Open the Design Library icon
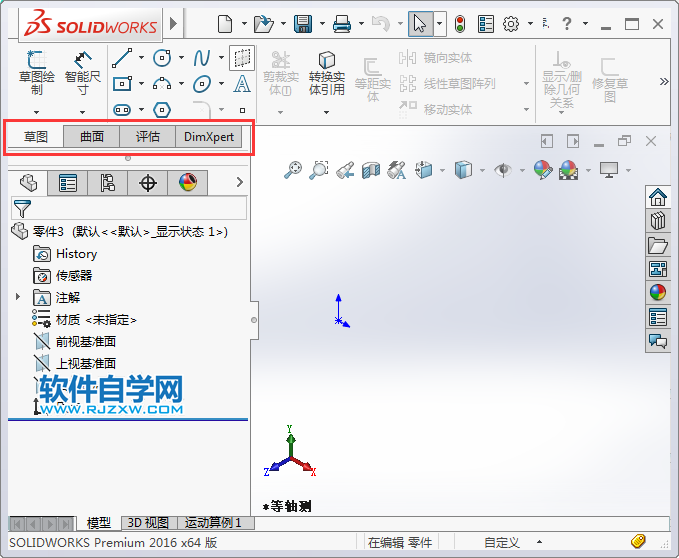This screenshot has height=558, width=679. (x=658, y=221)
